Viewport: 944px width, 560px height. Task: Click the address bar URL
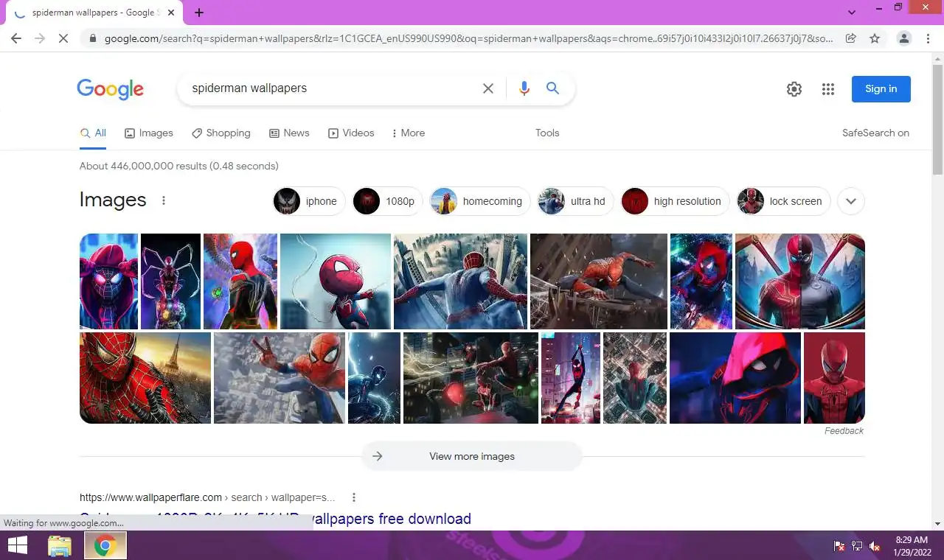(468, 38)
